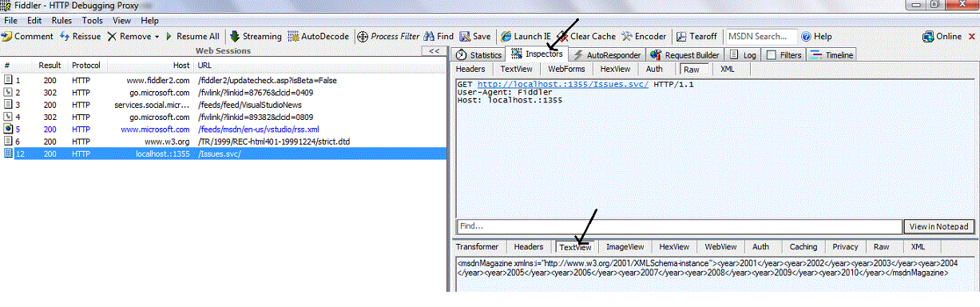980x307 pixels.
Task: Toggle the AutoDecode button
Action: [319, 37]
